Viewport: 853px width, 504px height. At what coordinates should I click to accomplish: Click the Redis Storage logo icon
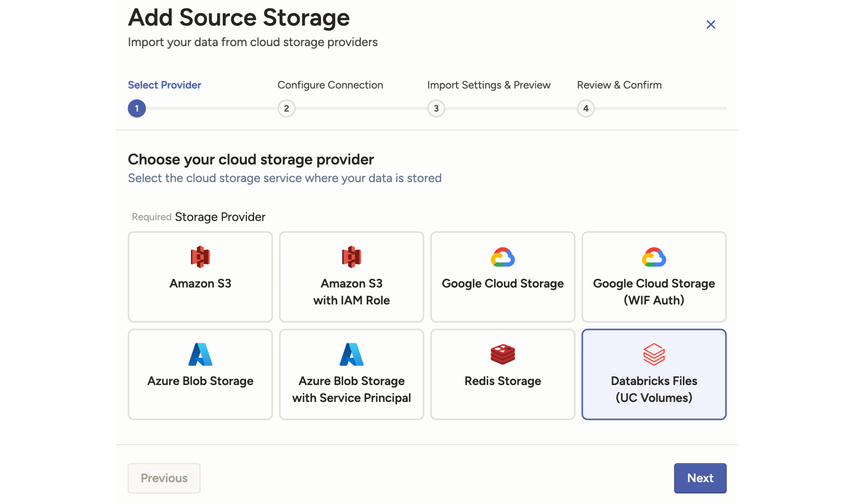click(502, 354)
